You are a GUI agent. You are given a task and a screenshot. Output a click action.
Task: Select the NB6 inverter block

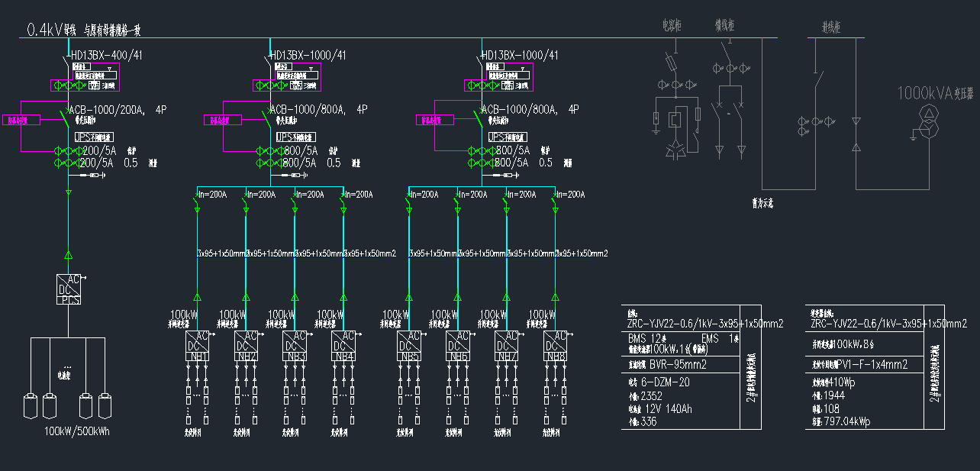(458, 346)
